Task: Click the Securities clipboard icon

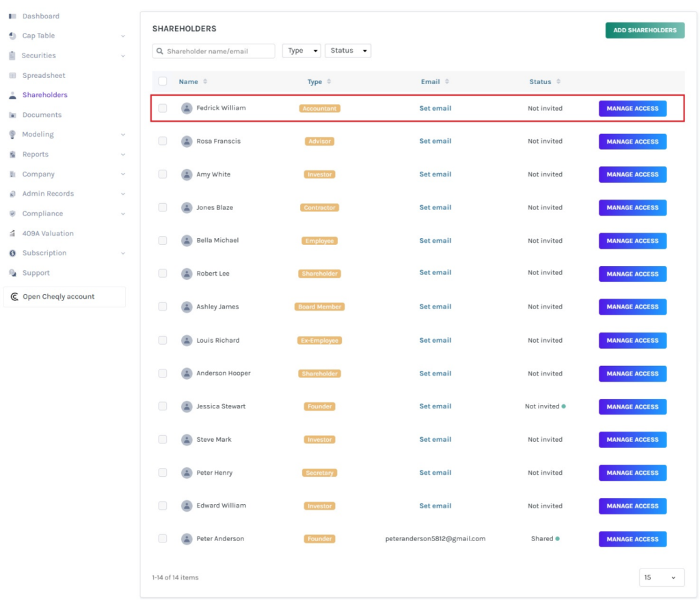Action: click(12, 55)
